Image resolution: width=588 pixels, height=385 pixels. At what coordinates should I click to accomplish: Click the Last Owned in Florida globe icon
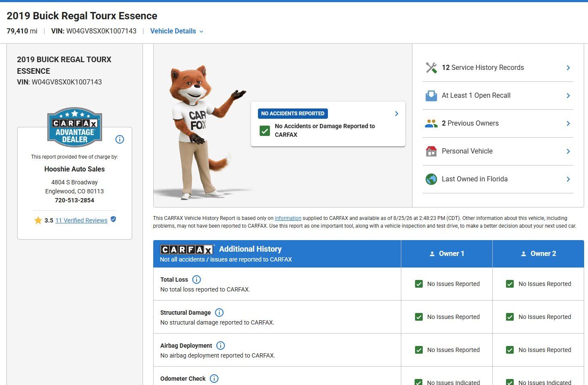pyautogui.click(x=431, y=179)
